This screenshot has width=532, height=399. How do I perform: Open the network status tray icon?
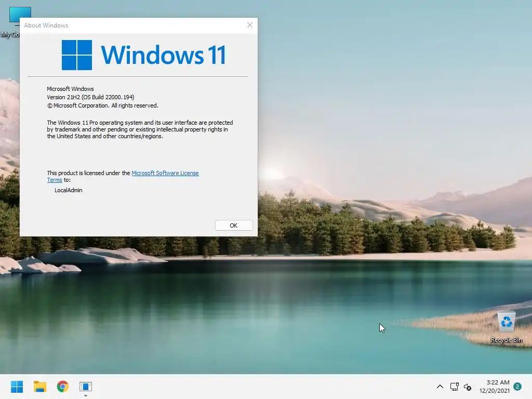[454, 387]
